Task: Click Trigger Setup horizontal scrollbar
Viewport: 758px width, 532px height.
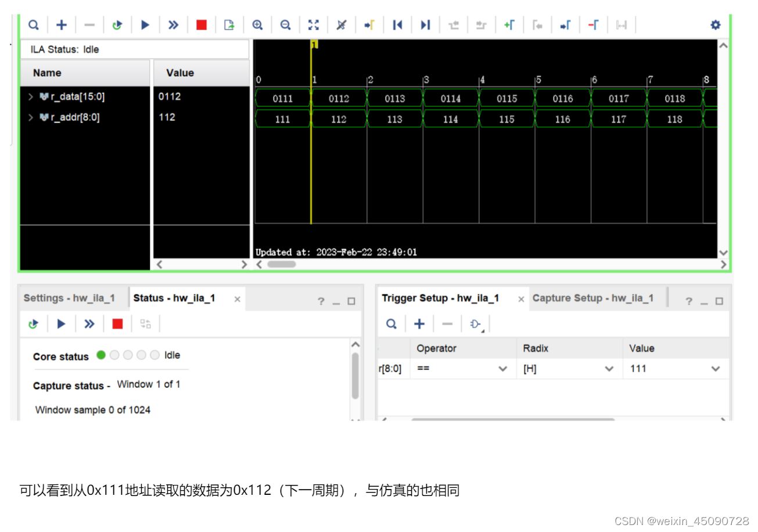Action: (512, 419)
